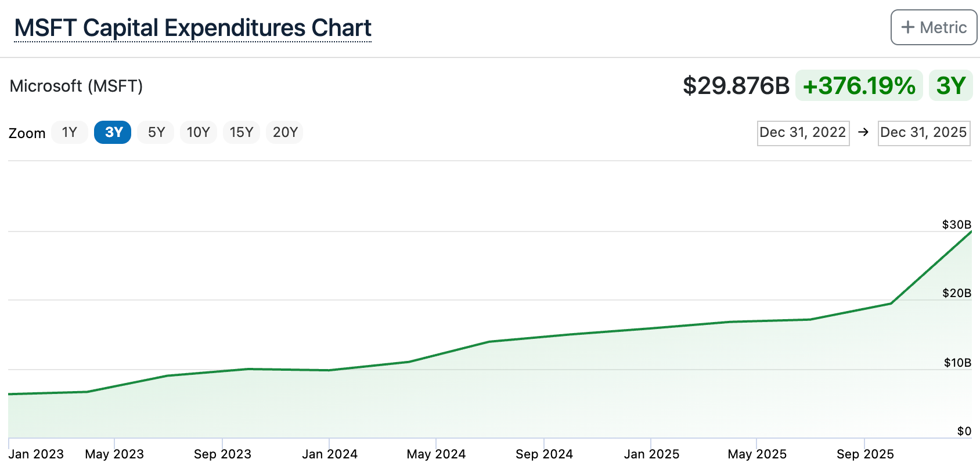Select the 3Y zoom range

(113, 132)
